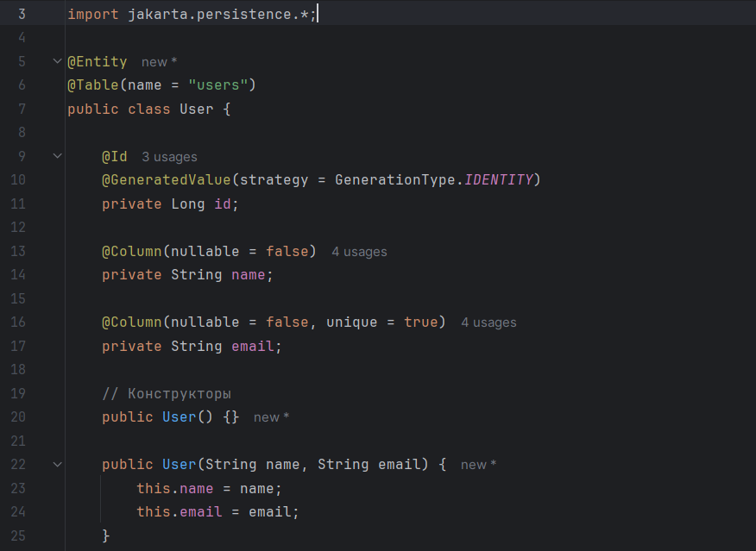The height and width of the screenshot is (551, 756).
Task: Click 'this.name' on line 23
Action: coord(174,488)
